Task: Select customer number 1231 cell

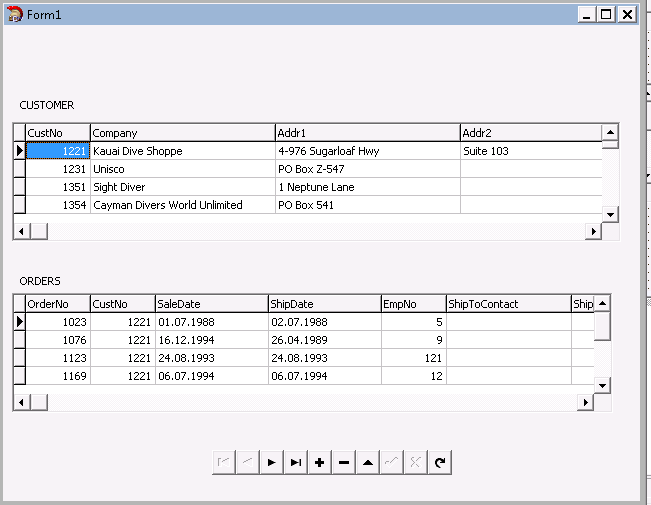Action: [58, 169]
